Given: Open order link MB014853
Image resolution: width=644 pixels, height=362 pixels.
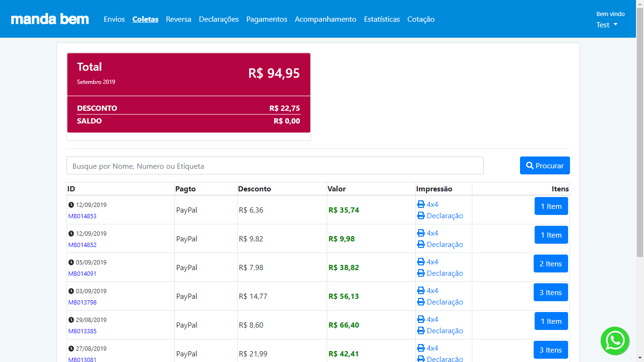Looking at the screenshot, I should click(x=83, y=216).
